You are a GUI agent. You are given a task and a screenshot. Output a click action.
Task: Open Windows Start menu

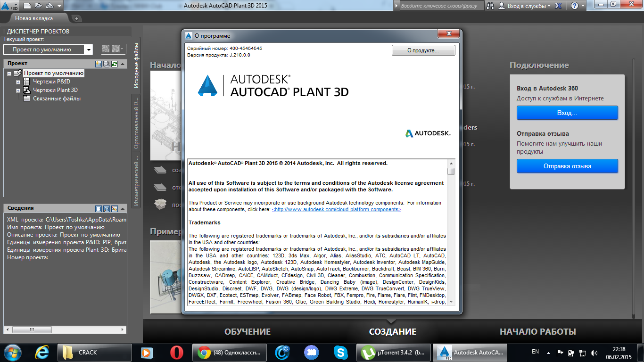pyautogui.click(x=13, y=352)
